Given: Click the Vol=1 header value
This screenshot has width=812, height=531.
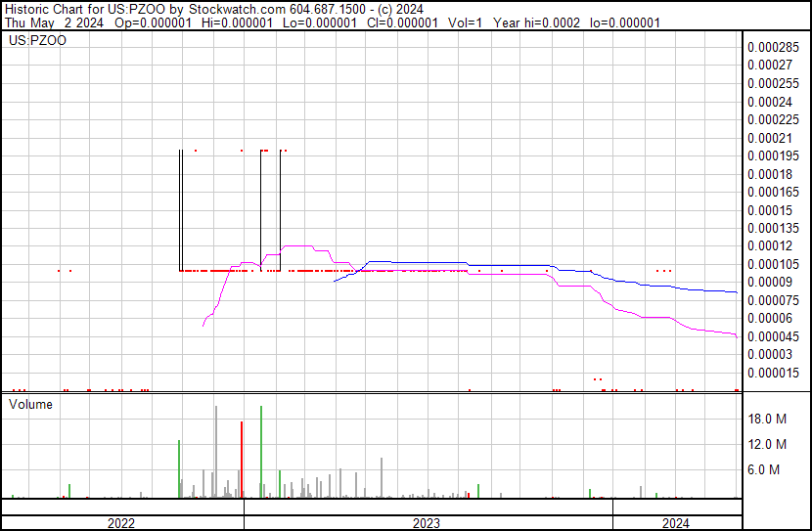Looking at the screenshot, I should [x=465, y=22].
